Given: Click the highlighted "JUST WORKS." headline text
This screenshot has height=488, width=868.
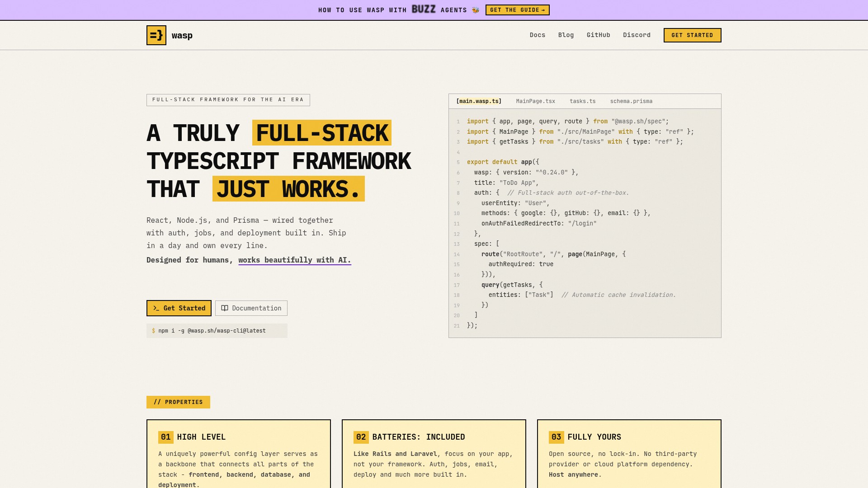Looking at the screenshot, I should (x=288, y=189).
